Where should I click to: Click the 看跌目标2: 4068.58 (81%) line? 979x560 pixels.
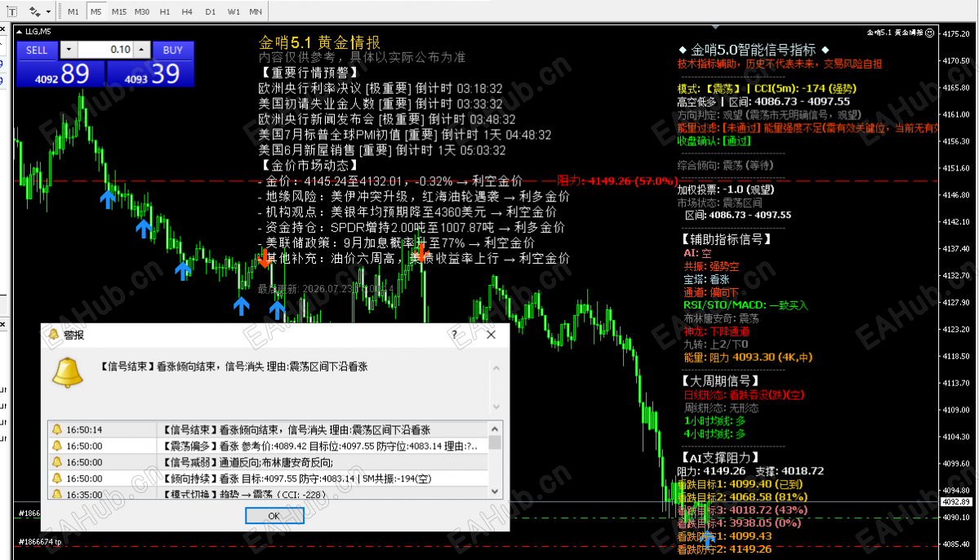742,497
